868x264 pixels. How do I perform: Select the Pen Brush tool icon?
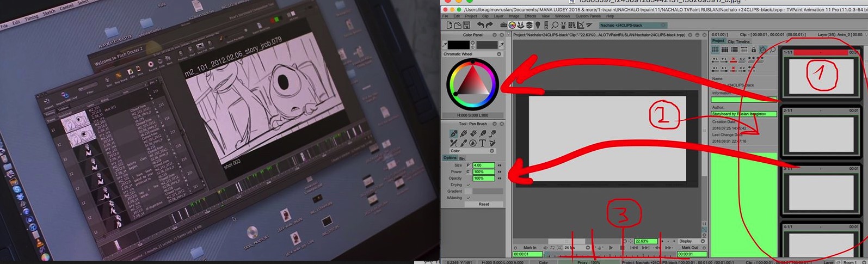(x=453, y=133)
